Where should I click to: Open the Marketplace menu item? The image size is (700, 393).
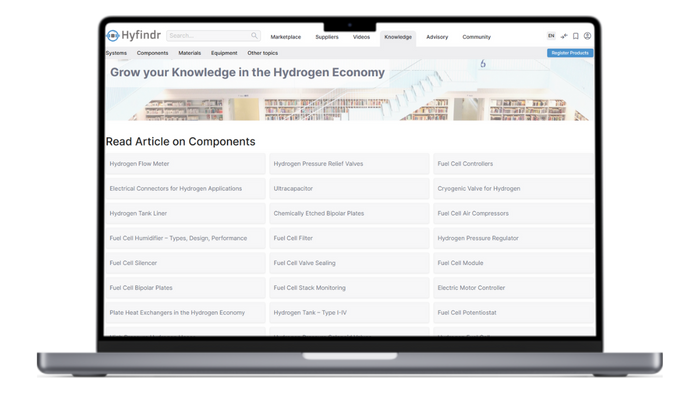(x=286, y=37)
